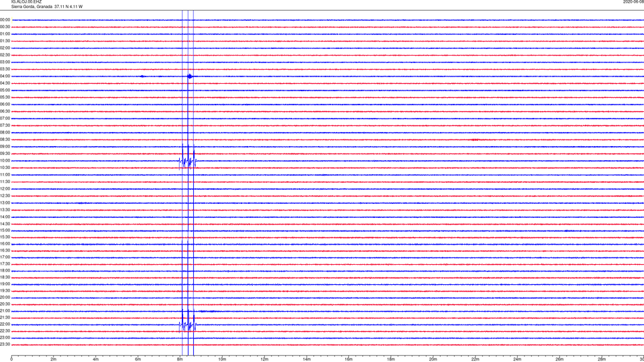The width and height of the screenshot is (644, 362).
Task: Select the 08:30 time row label
Action: pos(5,139)
